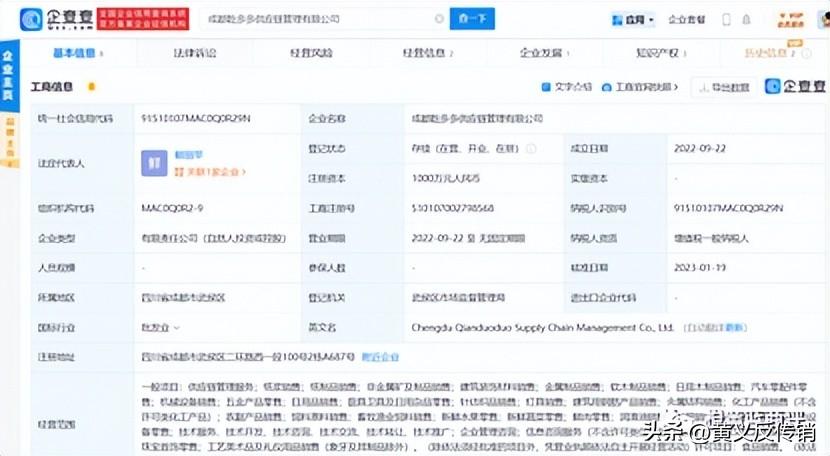Click the orange badge beside 工商信息
The width and height of the screenshot is (830, 456).
coord(92,86)
